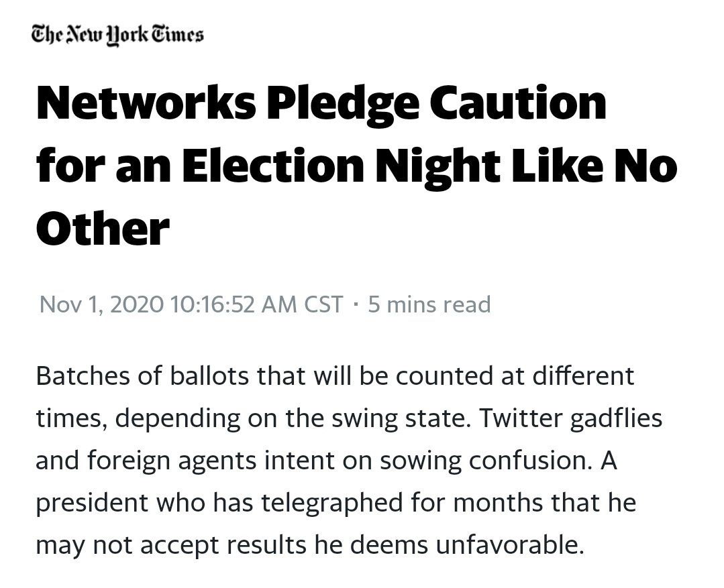Click the "5 mins read" label
This screenshot has width=724, height=588.
[429, 304]
